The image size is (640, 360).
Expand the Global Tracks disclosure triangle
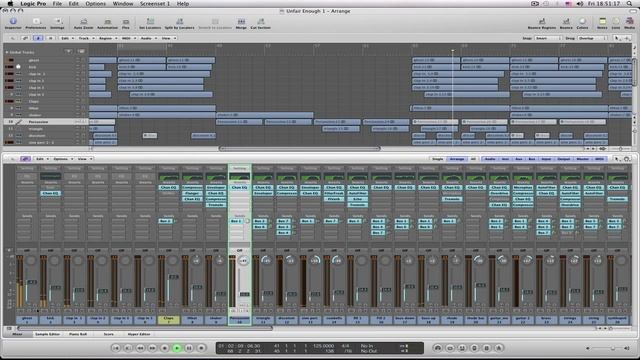(7, 52)
